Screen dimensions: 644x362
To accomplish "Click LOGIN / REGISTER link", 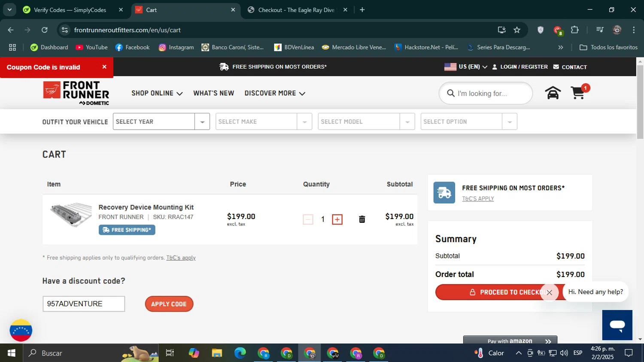I will [520, 67].
